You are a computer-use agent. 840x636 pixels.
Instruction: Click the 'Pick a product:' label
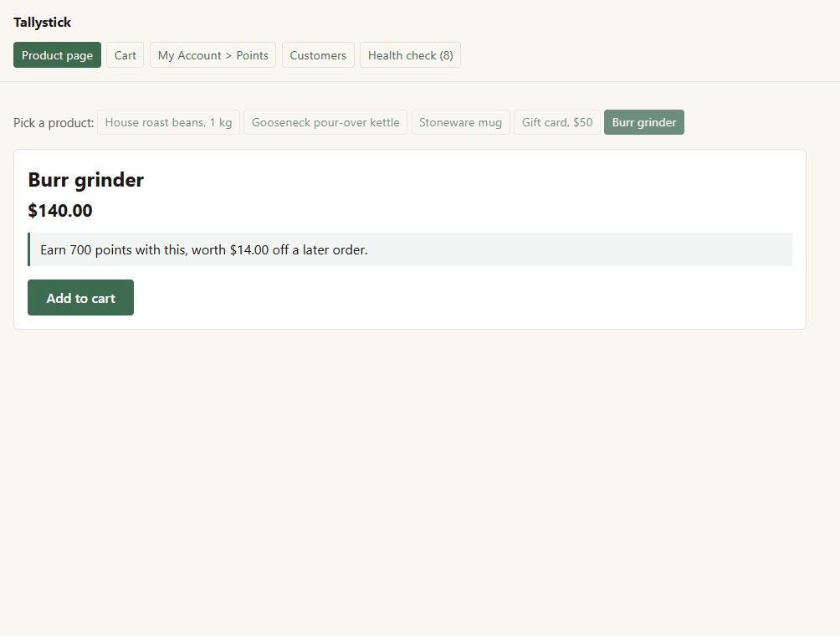[54, 123]
